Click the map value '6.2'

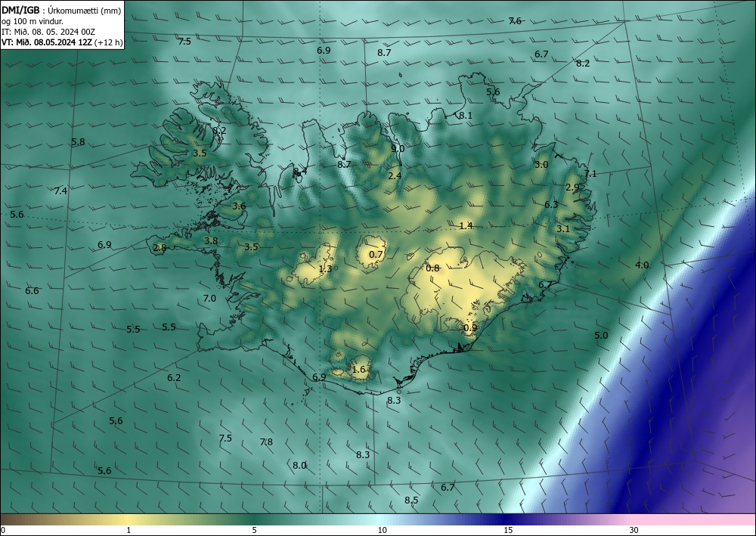[x=174, y=378]
